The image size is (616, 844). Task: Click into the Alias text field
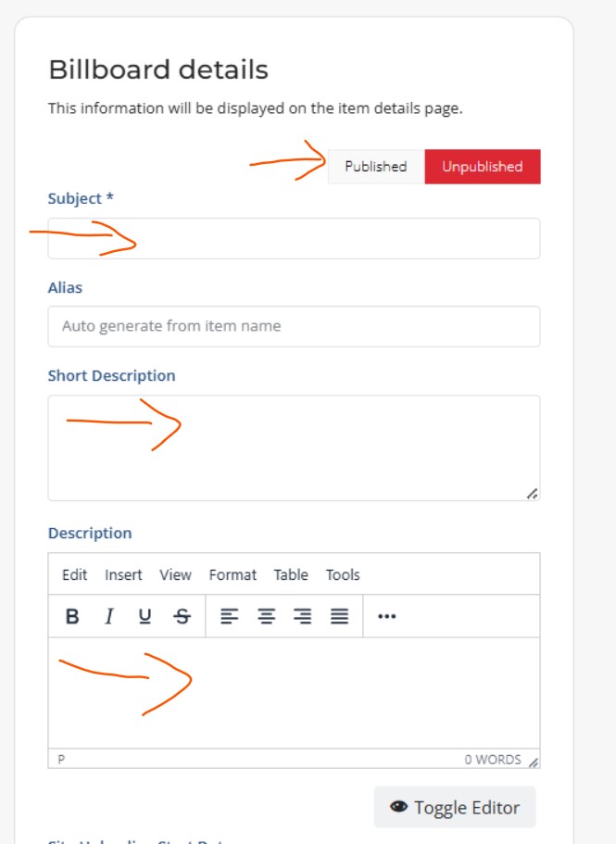[x=294, y=326]
